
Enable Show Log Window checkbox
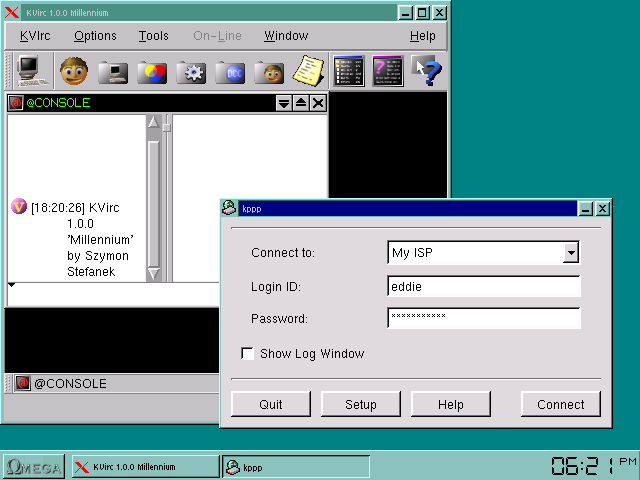pyautogui.click(x=247, y=353)
